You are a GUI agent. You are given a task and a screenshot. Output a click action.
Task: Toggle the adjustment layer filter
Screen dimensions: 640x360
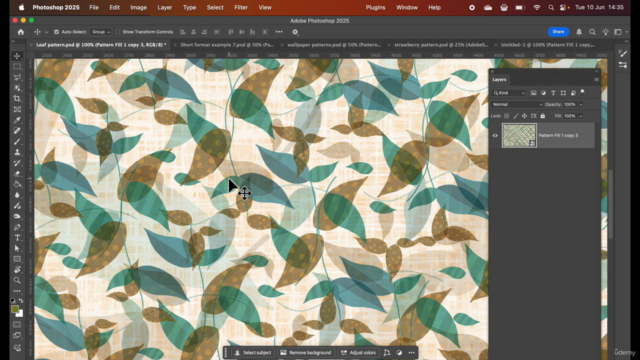[x=543, y=93]
